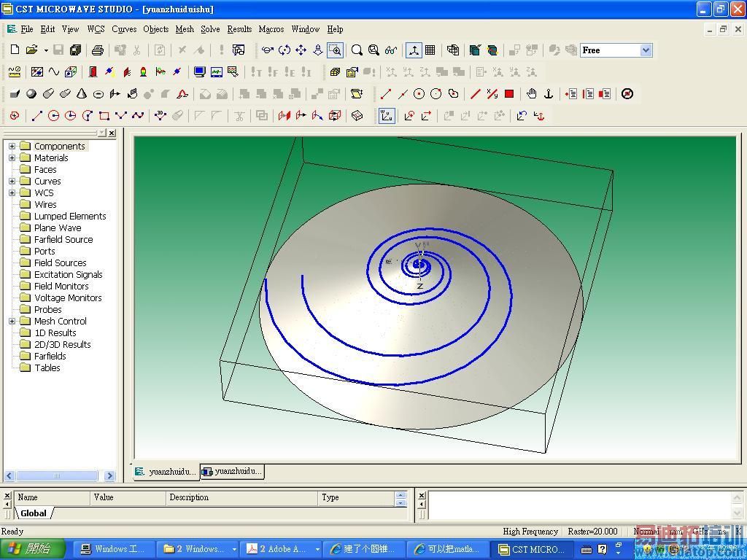Click the Print icon in toolbar

(97, 50)
